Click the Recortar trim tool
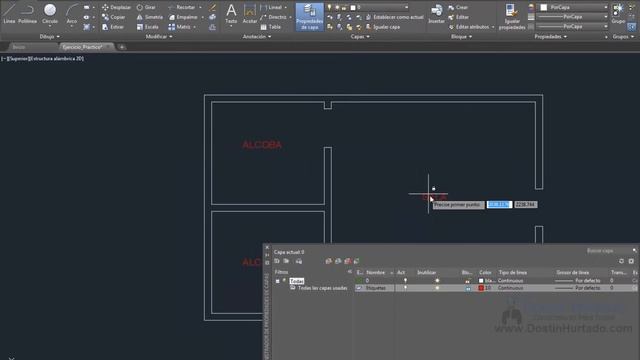Image resolution: width=640 pixels, height=360 pixels. (x=182, y=7)
